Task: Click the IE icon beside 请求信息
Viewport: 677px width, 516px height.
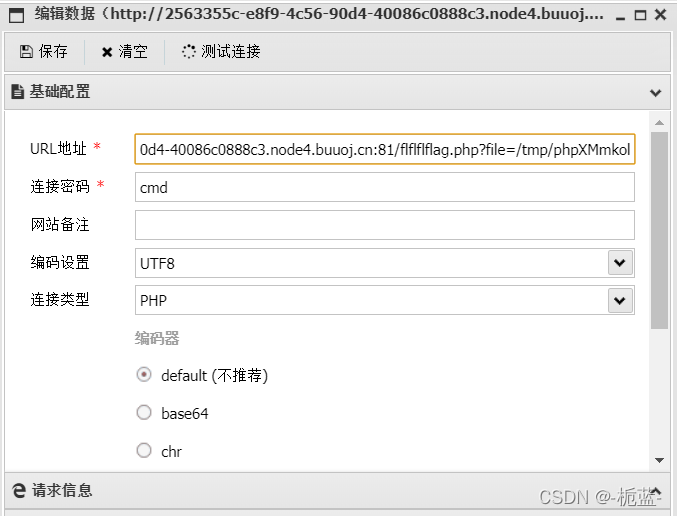Action: click(x=19, y=491)
